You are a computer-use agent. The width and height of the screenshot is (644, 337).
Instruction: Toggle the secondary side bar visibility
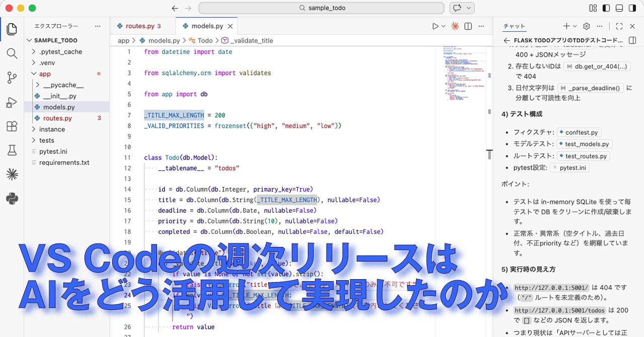click(x=632, y=8)
